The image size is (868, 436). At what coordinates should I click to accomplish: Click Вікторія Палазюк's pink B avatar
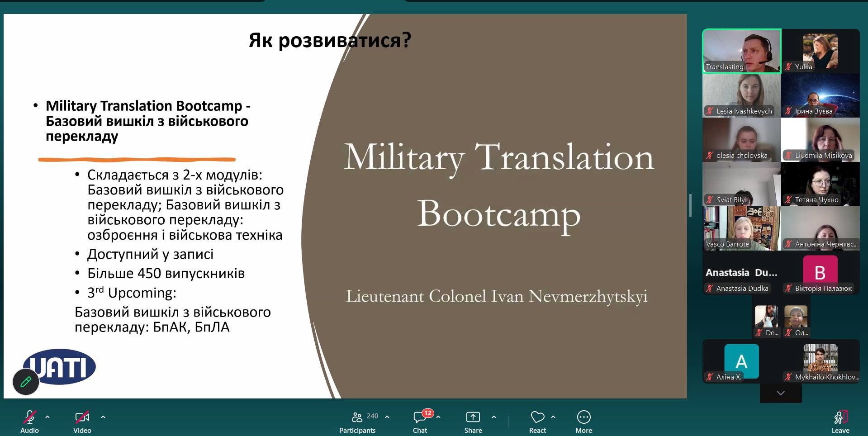[x=820, y=272]
